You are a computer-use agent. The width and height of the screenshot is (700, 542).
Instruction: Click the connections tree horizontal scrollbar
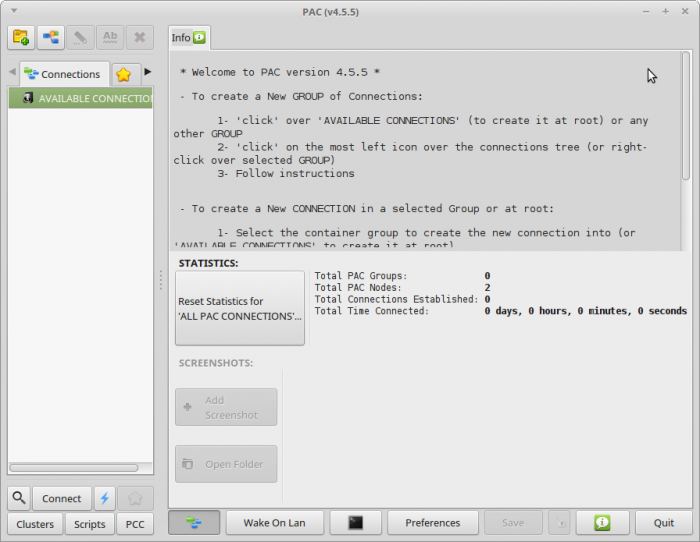[74, 467]
